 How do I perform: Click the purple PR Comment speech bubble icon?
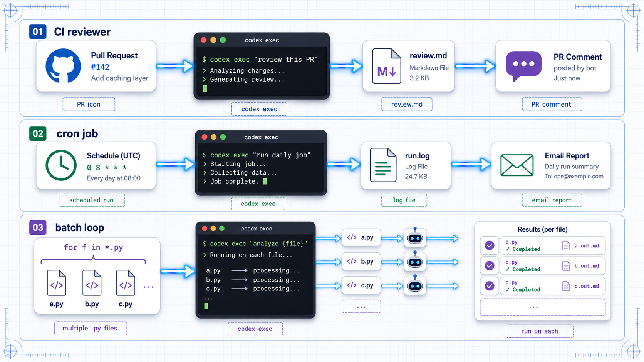click(523, 66)
